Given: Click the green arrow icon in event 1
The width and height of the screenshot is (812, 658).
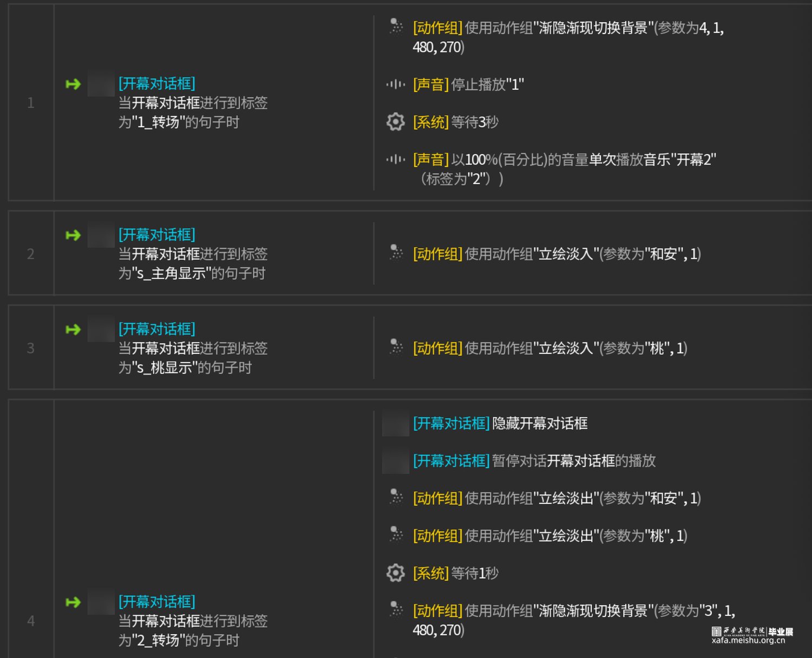Looking at the screenshot, I should [73, 84].
